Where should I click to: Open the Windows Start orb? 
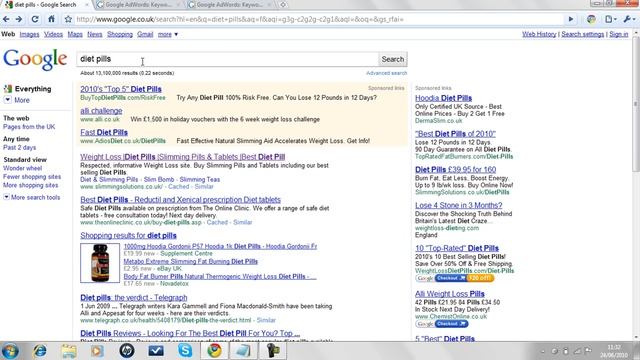tap(10, 351)
